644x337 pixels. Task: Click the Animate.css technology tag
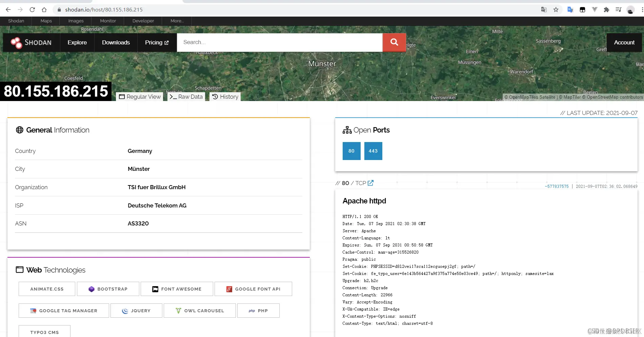[47, 289]
